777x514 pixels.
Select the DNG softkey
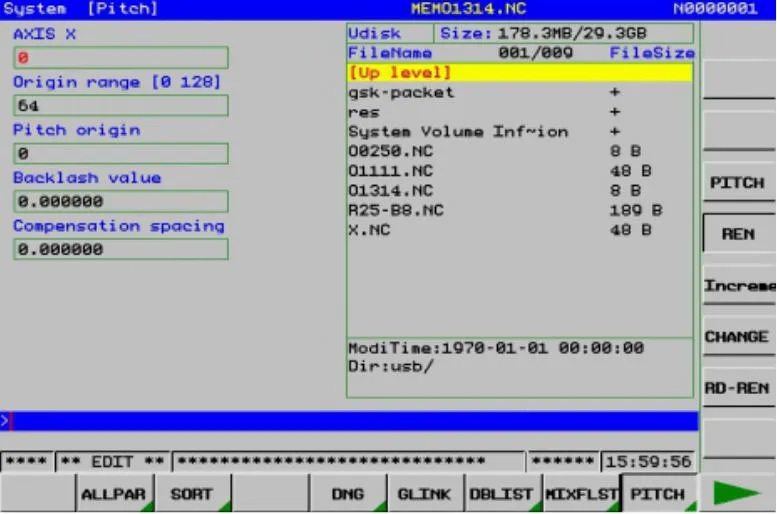(347, 494)
